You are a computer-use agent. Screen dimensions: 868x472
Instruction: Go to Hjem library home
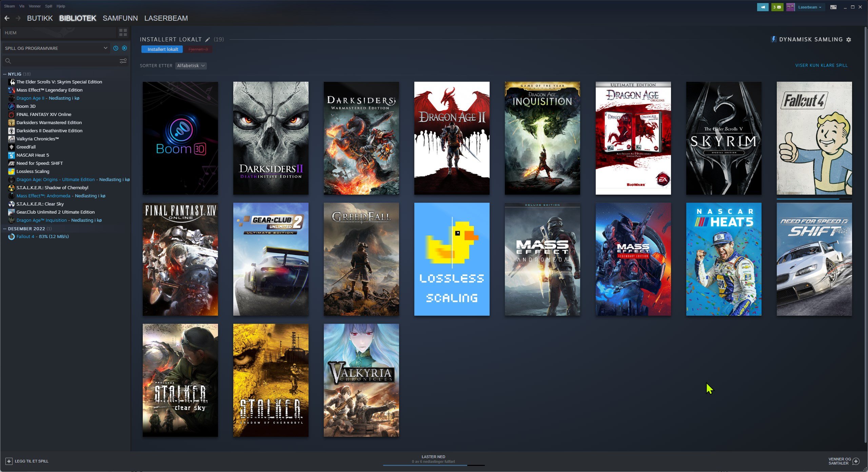pos(59,33)
